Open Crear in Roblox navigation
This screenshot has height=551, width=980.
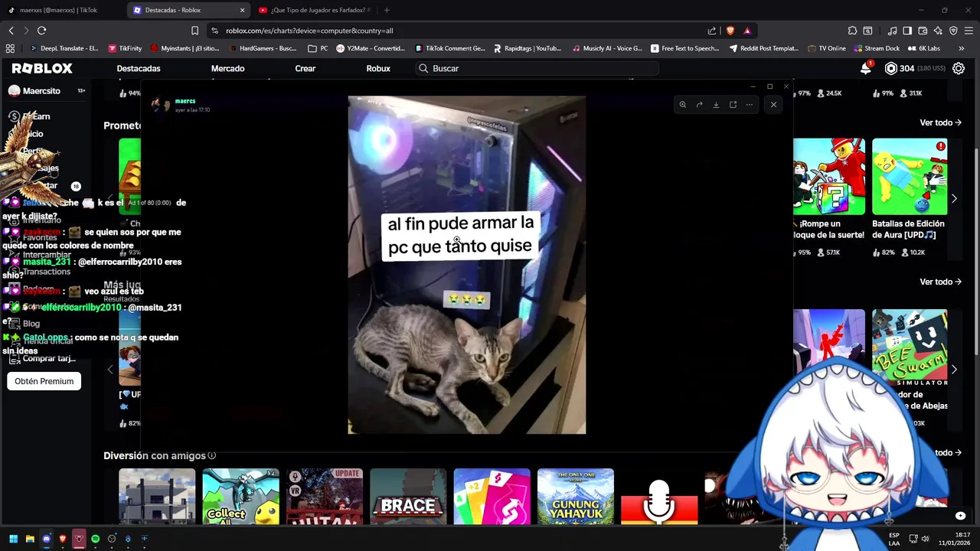(305, 68)
